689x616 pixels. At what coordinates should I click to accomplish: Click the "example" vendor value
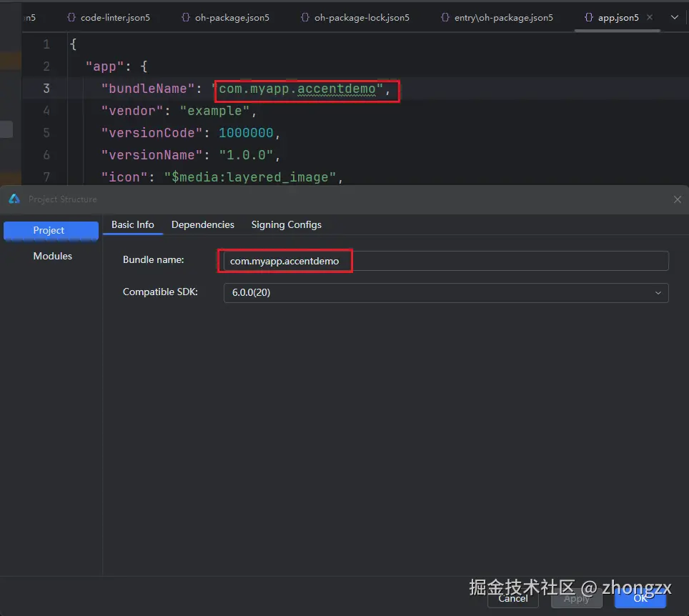point(214,111)
